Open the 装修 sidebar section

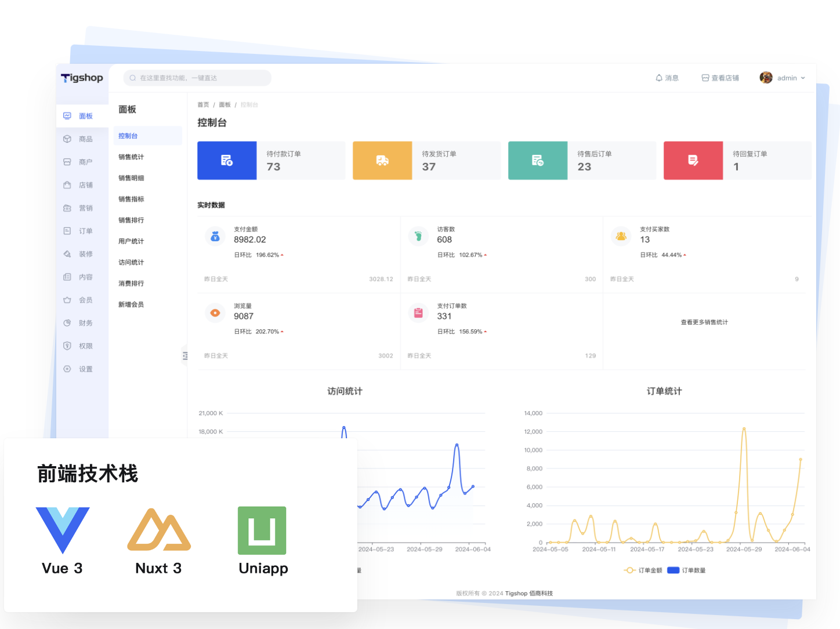point(82,254)
